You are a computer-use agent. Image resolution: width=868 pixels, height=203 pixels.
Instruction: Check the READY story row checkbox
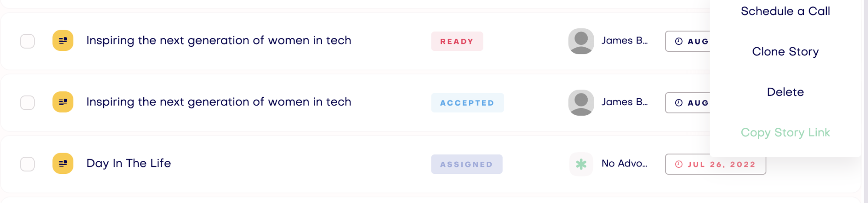pos(27,41)
